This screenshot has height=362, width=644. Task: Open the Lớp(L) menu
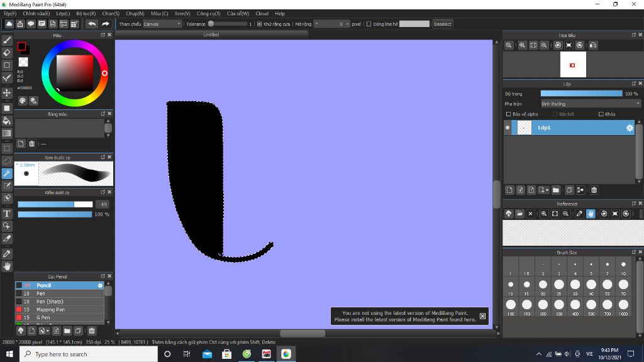[x=63, y=14]
